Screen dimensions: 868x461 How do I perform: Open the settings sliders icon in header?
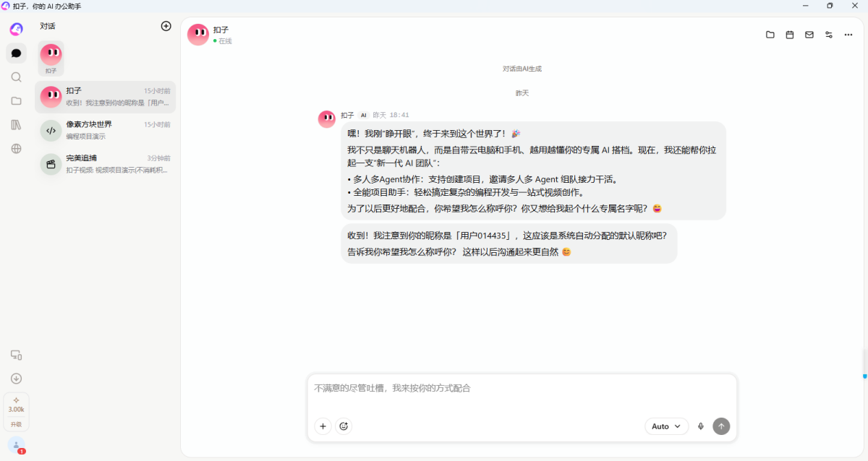(x=829, y=35)
